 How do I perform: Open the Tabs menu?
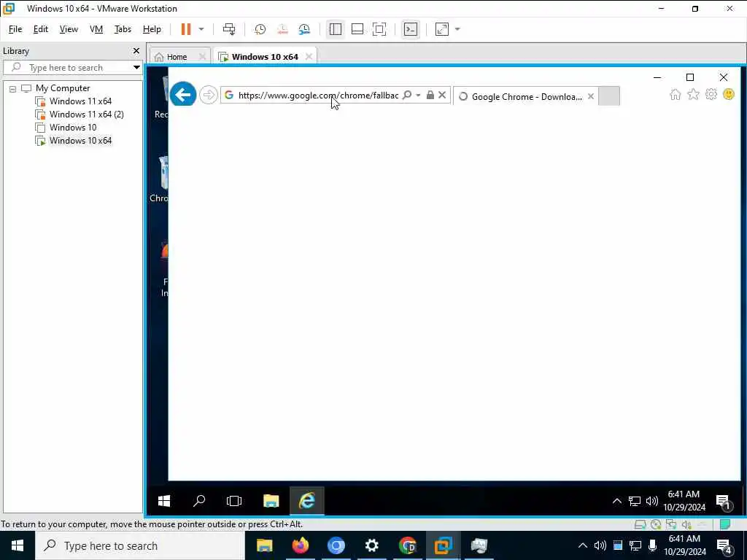tap(123, 29)
